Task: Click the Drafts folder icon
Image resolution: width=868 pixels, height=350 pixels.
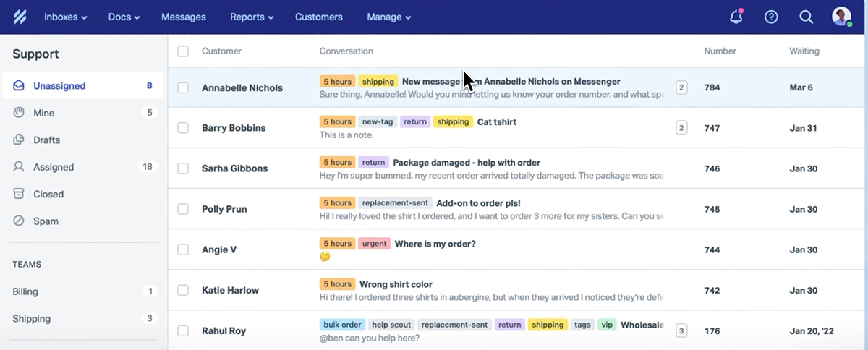Action: pyautogui.click(x=19, y=140)
